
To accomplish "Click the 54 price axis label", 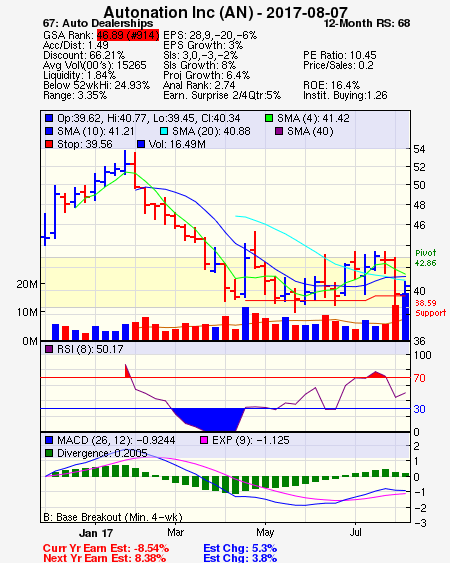I will point(419,149).
